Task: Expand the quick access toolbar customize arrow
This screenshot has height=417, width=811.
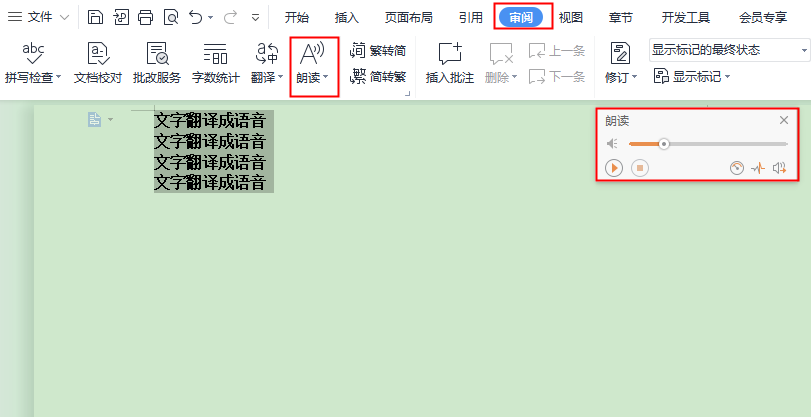Action: point(256,18)
